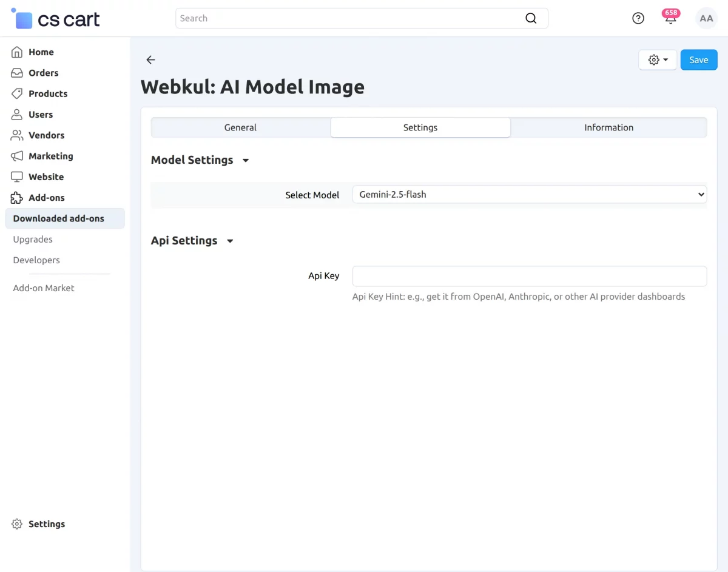Switch to the Information tab
The width and height of the screenshot is (728, 572).
click(608, 127)
